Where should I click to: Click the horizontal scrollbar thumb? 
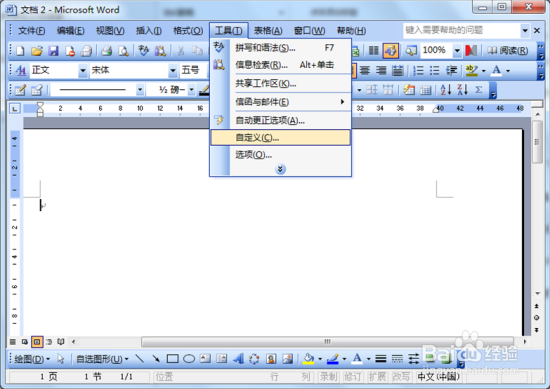click(328, 341)
